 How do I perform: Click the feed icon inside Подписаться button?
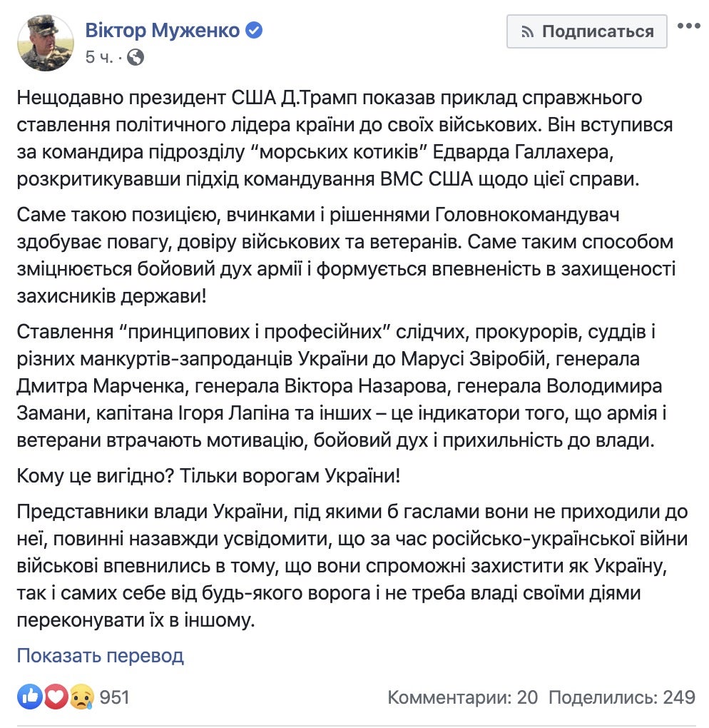click(527, 31)
